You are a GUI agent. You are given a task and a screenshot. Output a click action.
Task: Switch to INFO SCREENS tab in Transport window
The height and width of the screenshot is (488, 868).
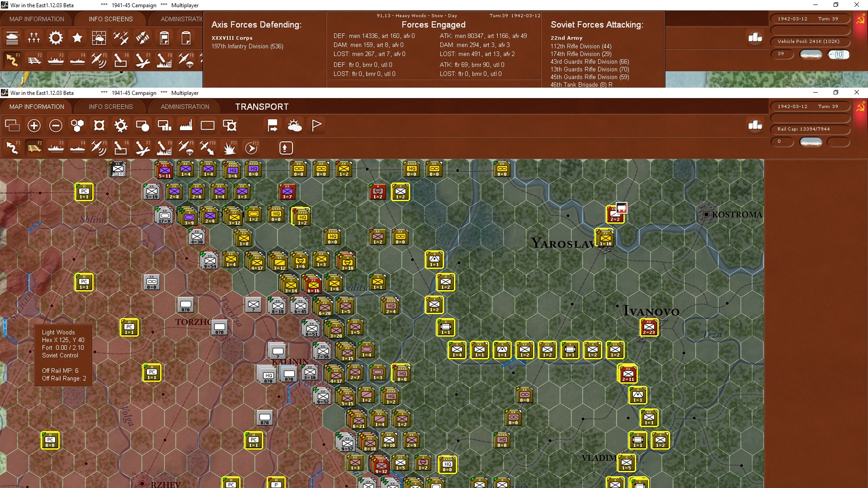pos(111,107)
